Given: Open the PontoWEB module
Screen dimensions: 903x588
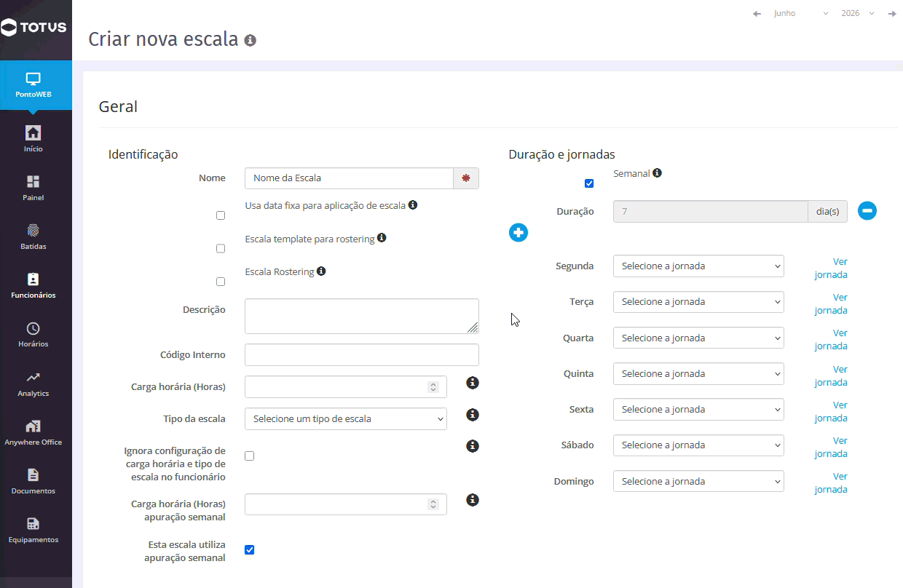Looking at the screenshot, I should (33, 85).
